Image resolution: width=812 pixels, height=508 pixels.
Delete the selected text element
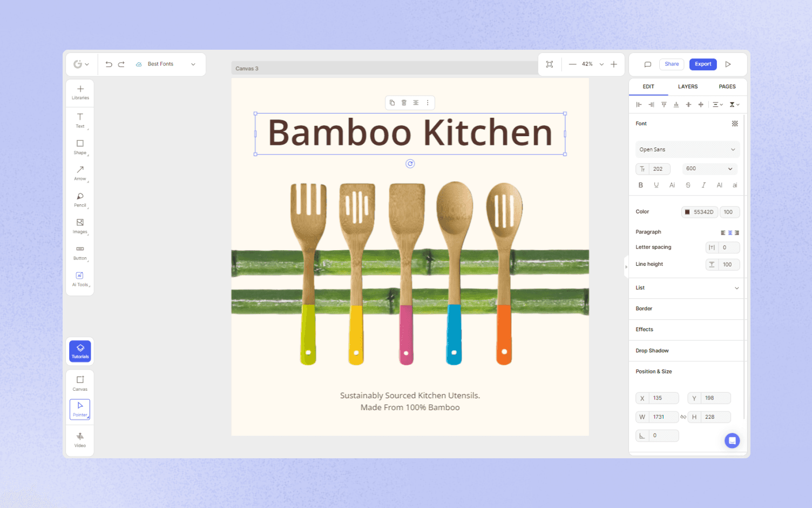click(404, 103)
